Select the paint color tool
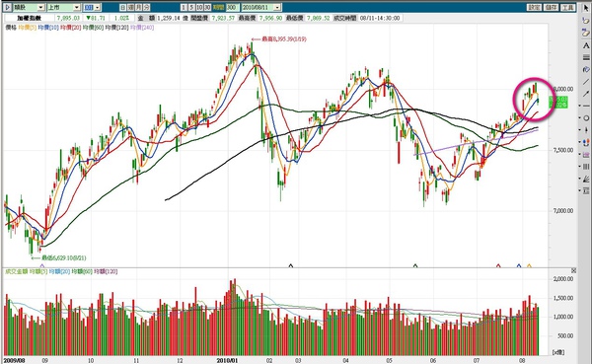This screenshot has width=592, height=364. click(x=586, y=69)
